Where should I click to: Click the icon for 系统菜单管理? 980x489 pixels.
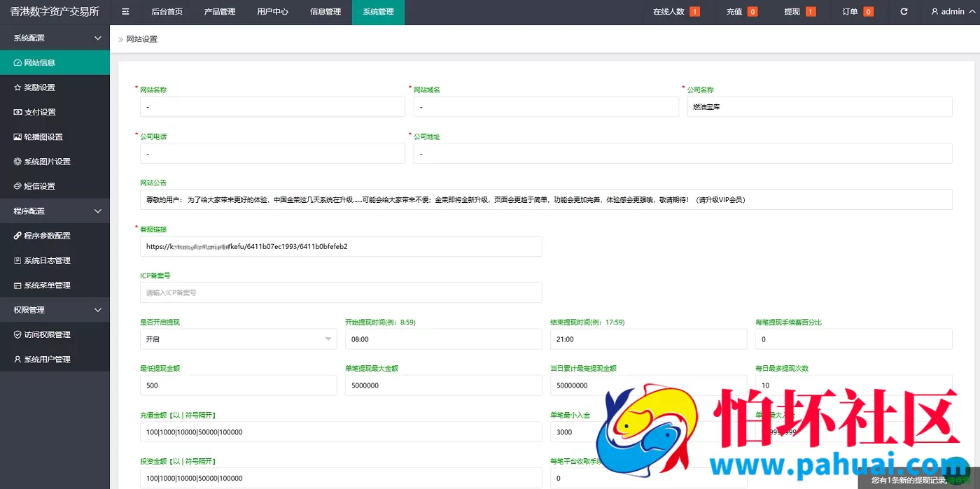(18, 285)
